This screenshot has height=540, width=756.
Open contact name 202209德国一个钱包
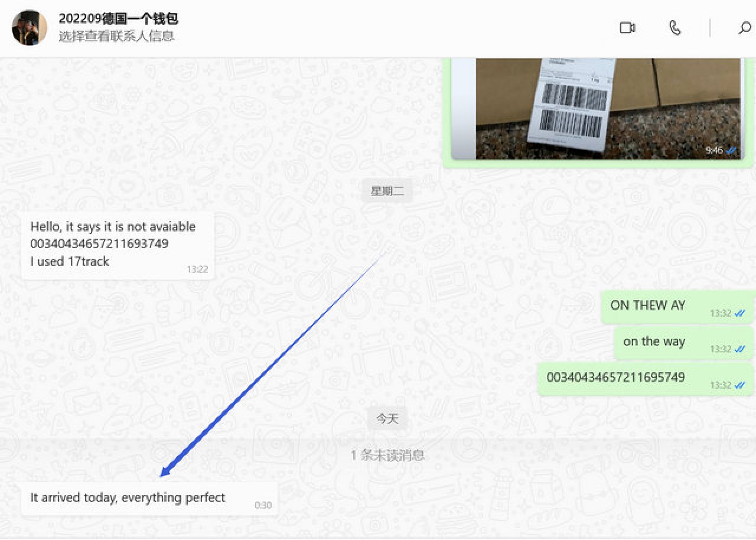[118, 18]
